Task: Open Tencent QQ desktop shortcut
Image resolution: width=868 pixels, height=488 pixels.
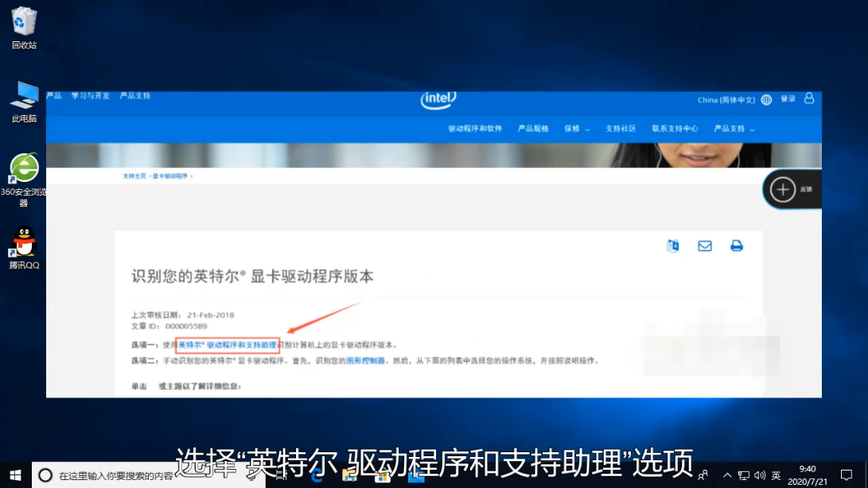Action: pyautogui.click(x=24, y=242)
